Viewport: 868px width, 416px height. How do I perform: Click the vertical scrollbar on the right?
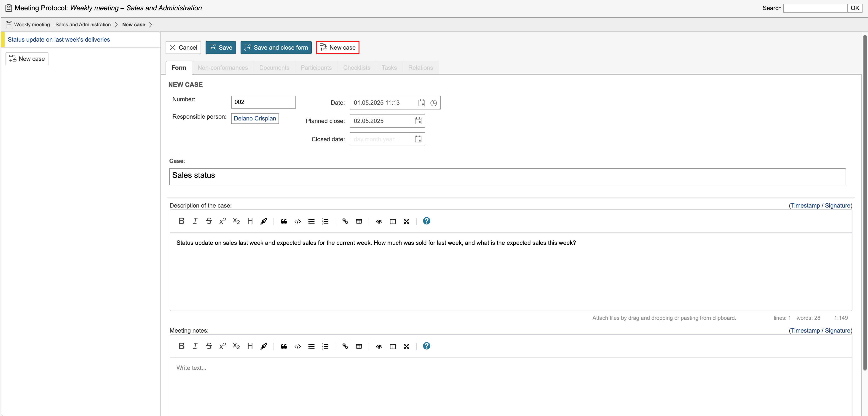865,202
